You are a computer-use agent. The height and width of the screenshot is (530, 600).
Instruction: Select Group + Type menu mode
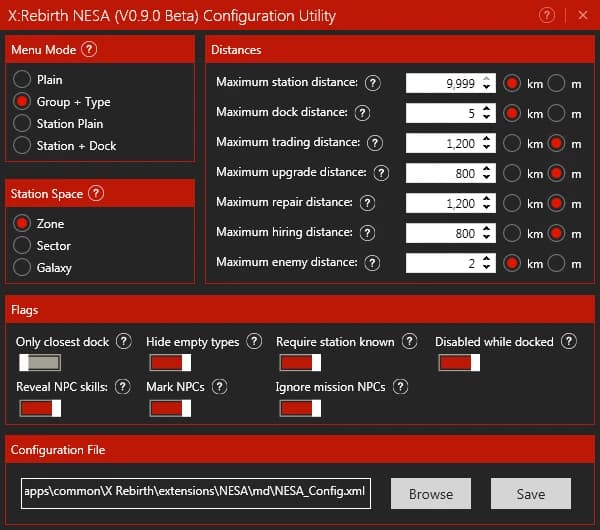(x=22, y=101)
